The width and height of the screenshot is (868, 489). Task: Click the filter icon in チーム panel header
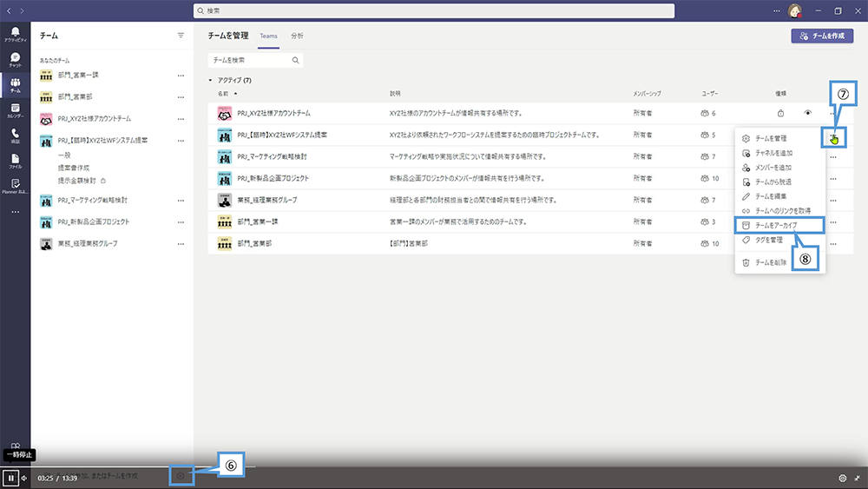coord(181,36)
